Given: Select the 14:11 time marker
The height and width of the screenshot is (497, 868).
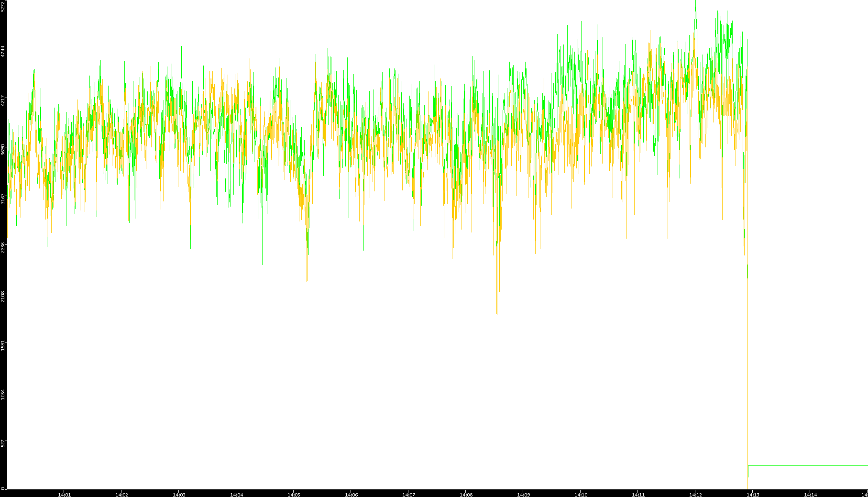Looking at the screenshot, I should (638, 495).
